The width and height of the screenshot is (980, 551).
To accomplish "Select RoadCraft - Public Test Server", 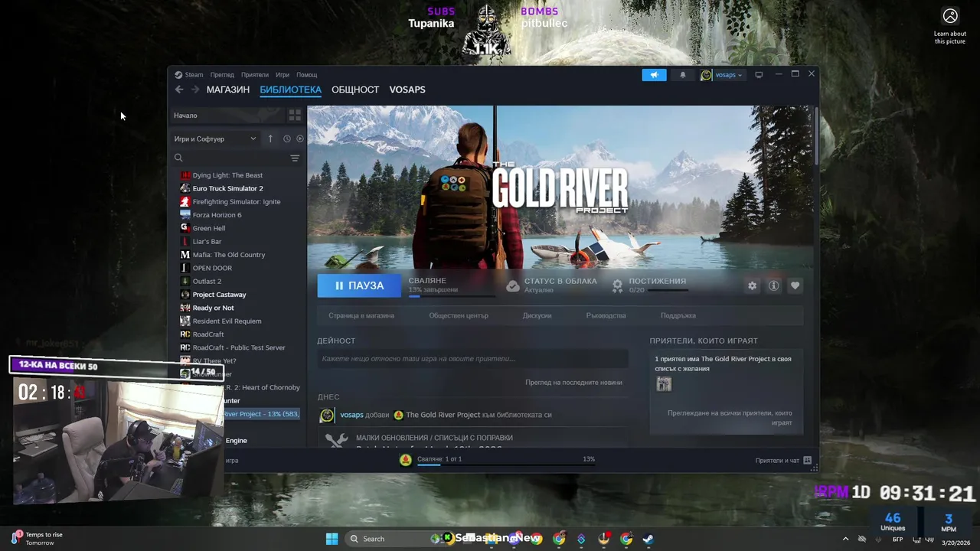I will pos(240,347).
